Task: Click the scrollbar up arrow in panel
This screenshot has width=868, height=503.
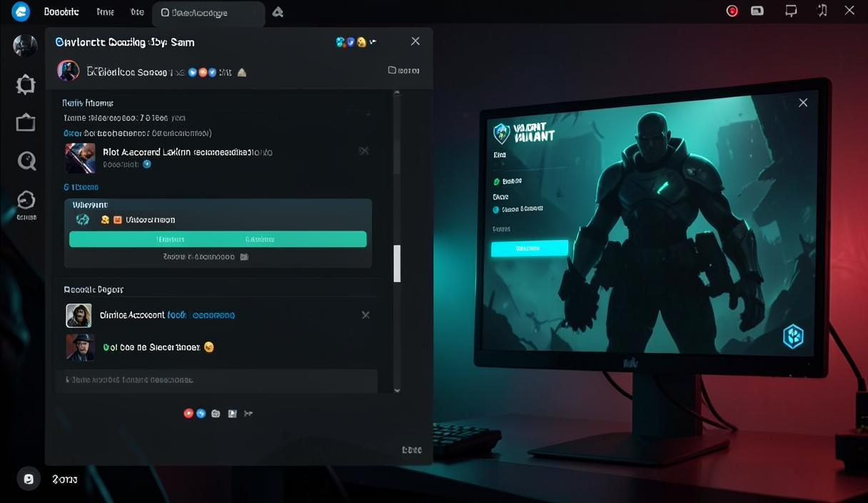Action: (397, 94)
